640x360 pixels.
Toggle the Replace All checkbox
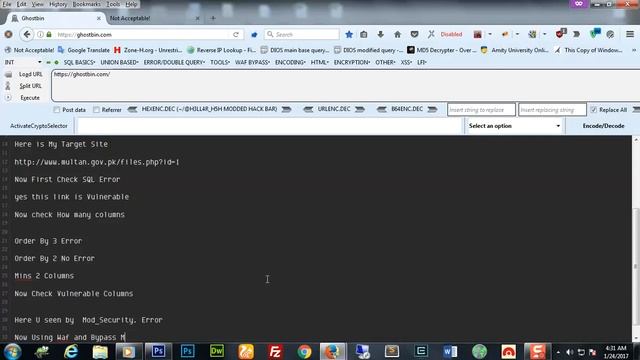593,110
